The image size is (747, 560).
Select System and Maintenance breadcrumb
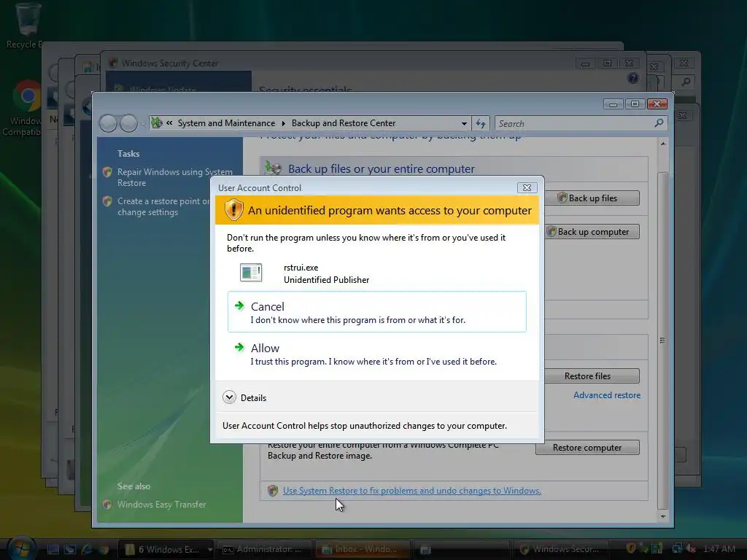point(226,123)
